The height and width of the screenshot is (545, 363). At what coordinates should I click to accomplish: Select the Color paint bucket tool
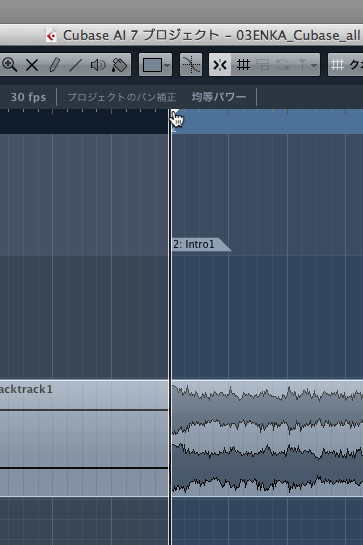(119, 65)
